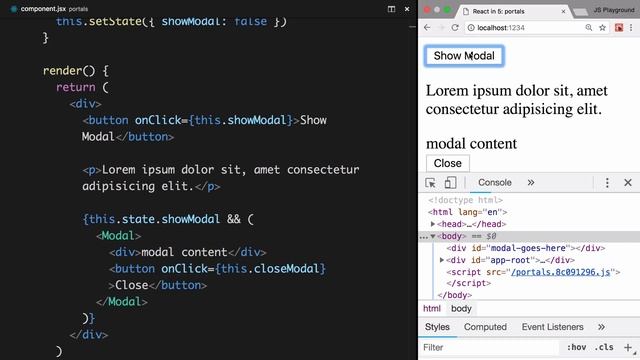The width and height of the screenshot is (640, 360).
Task: Open the DevTools customize menu
Action: click(607, 182)
